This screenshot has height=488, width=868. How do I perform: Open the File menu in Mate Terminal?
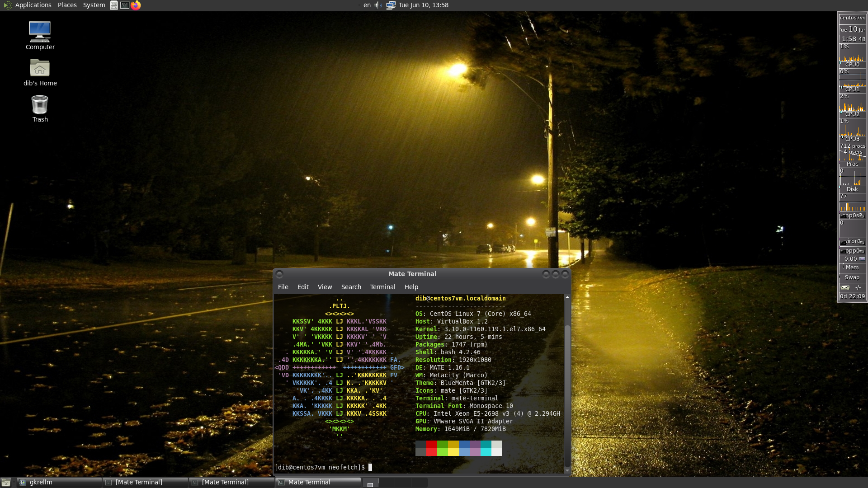(x=283, y=287)
